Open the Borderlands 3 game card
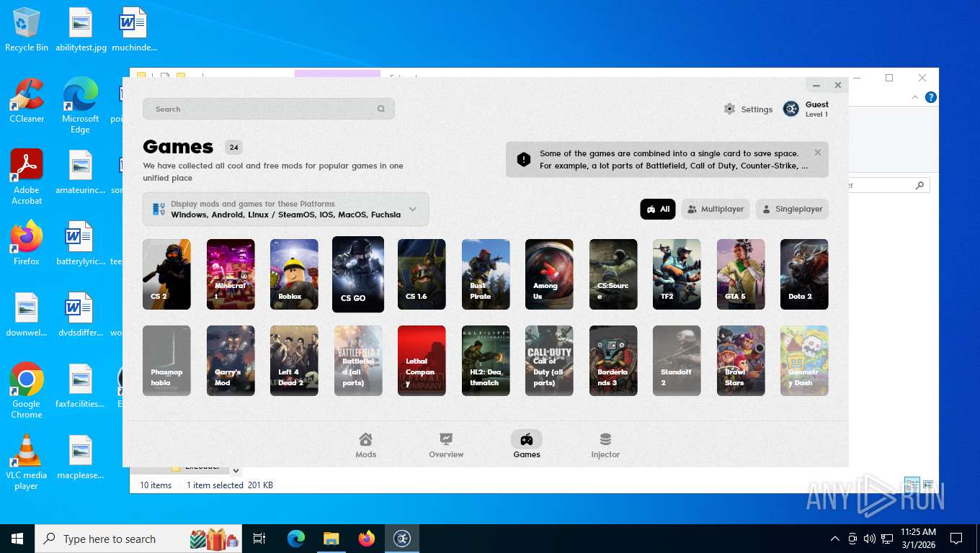The width and height of the screenshot is (980, 553). (613, 361)
